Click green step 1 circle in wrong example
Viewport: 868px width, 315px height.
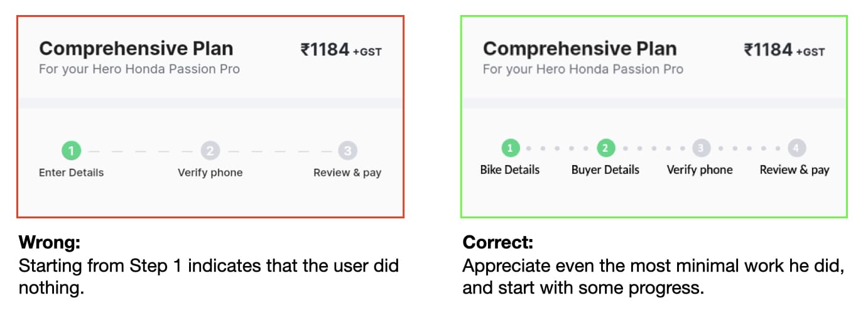click(x=71, y=151)
